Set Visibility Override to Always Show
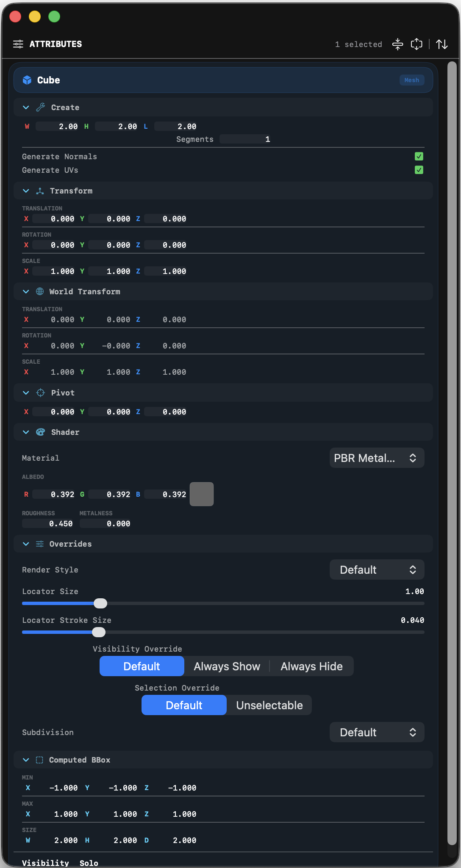 point(227,666)
